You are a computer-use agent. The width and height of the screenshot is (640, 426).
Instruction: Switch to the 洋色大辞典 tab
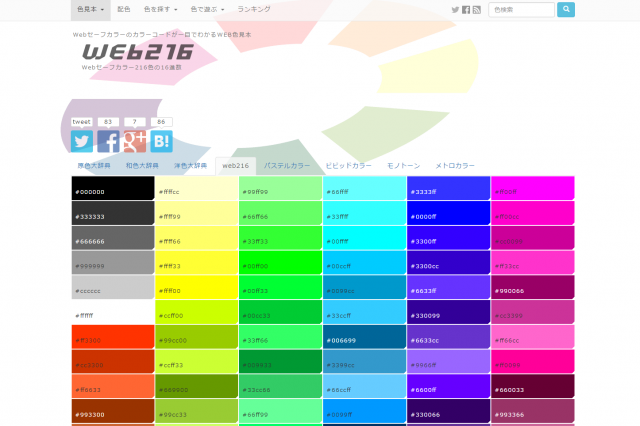click(191, 166)
